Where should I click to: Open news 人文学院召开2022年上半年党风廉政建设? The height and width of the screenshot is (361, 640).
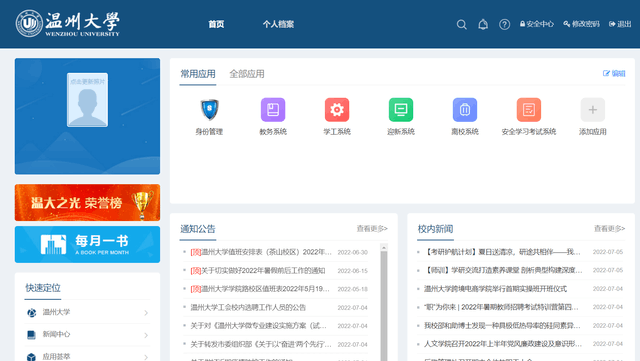tap(503, 344)
